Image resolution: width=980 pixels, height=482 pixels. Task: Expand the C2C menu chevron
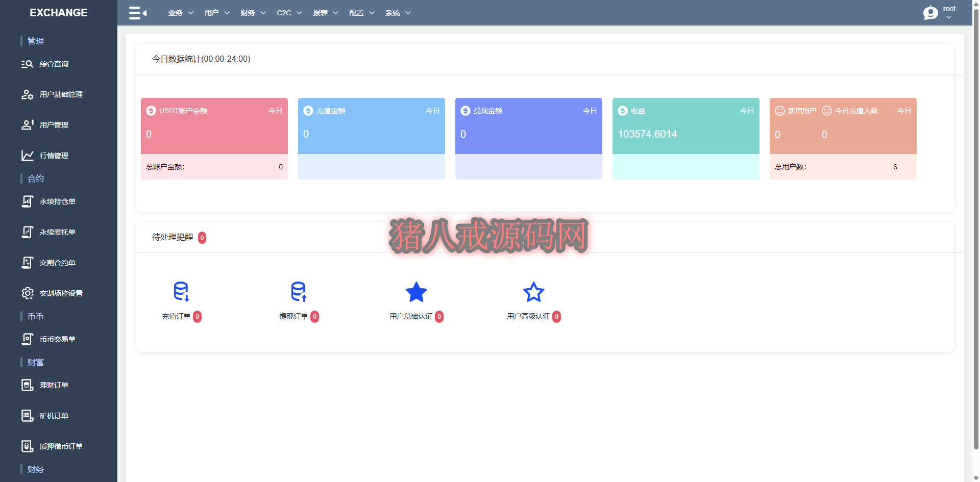(x=300, y=13)
